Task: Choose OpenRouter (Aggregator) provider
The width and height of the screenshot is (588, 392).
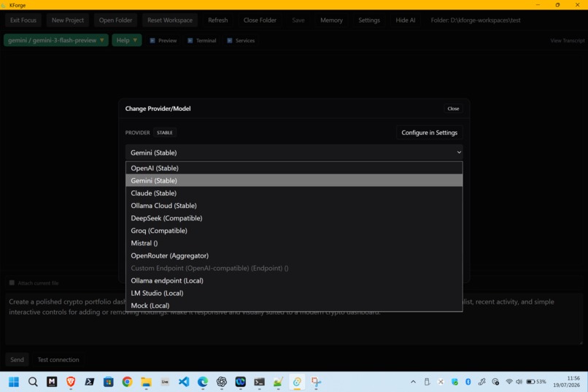Action: point(294,255)
